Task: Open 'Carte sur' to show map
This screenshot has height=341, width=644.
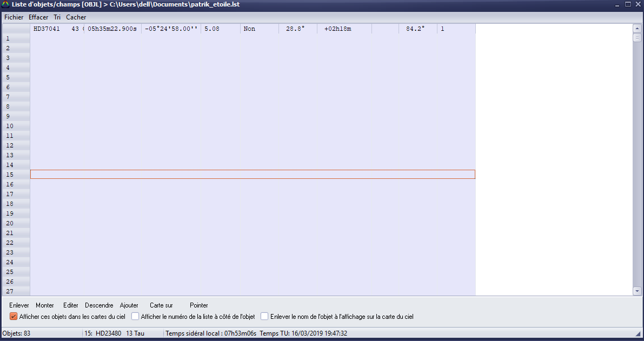Action: click(161, 305)
